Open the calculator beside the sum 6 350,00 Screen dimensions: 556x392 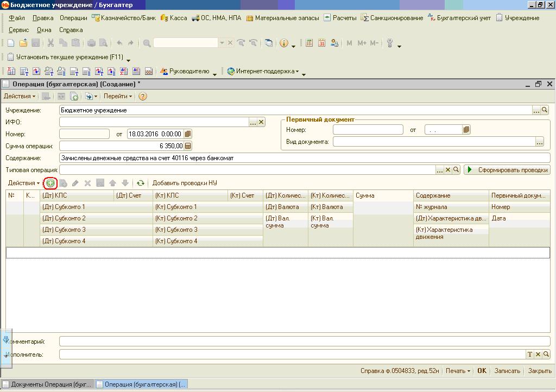[x=188, y=146]
